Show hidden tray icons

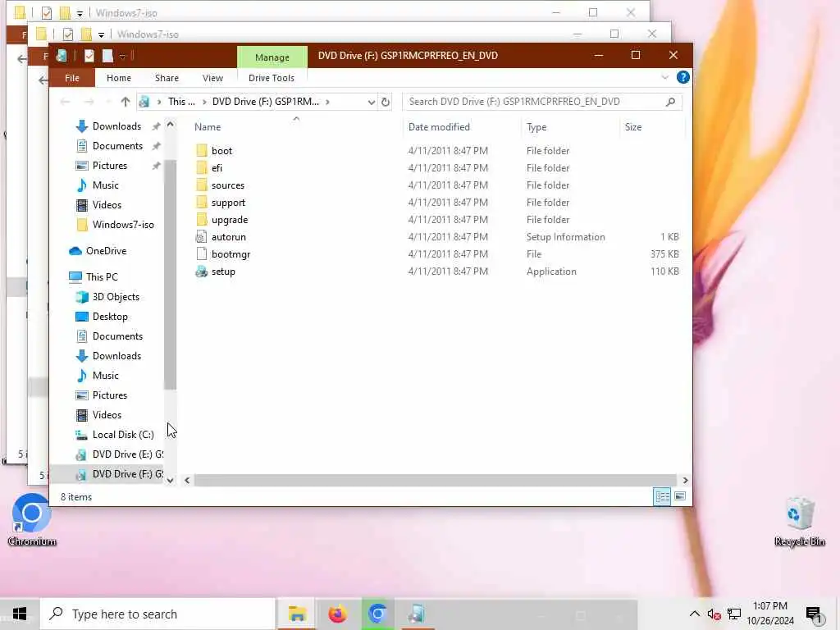(x=694, y=614)
